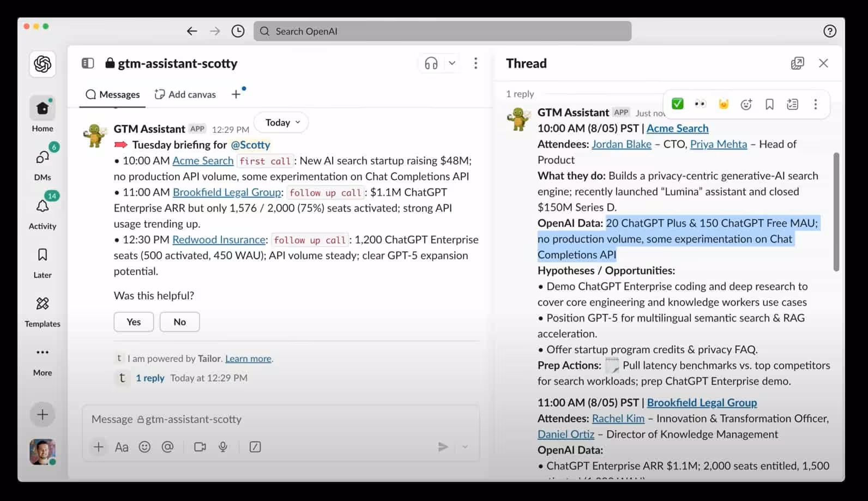
Task: Answer No to Was this helpful
Action: pyautogui.click(x=179, y=322)
